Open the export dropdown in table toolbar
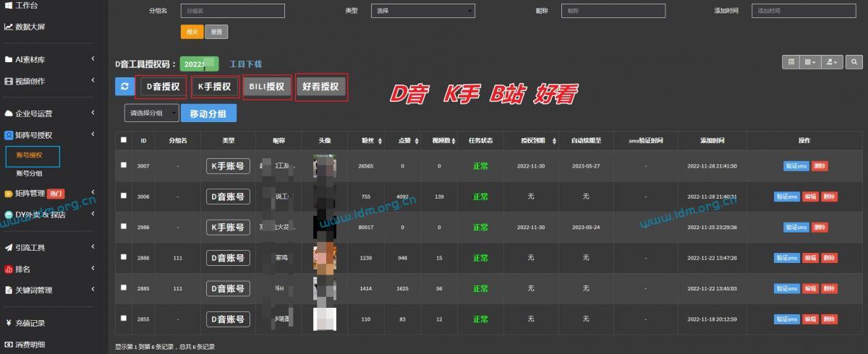This screenshot has height=354, width=868. [x=833, y=63]
